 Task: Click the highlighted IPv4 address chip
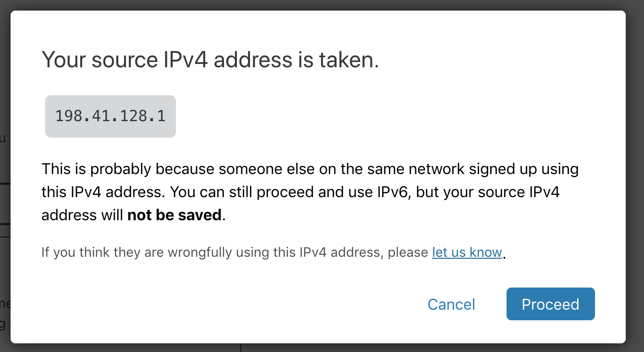(x=110, y=116)
